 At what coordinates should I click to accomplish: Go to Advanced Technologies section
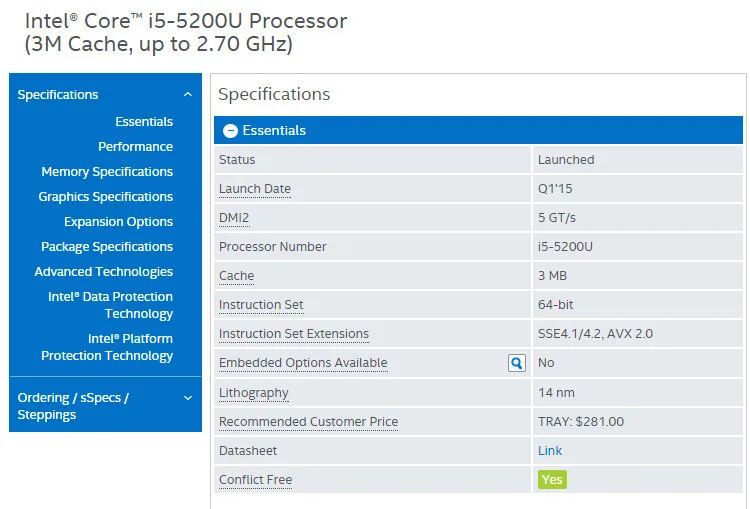click(104, 272)
